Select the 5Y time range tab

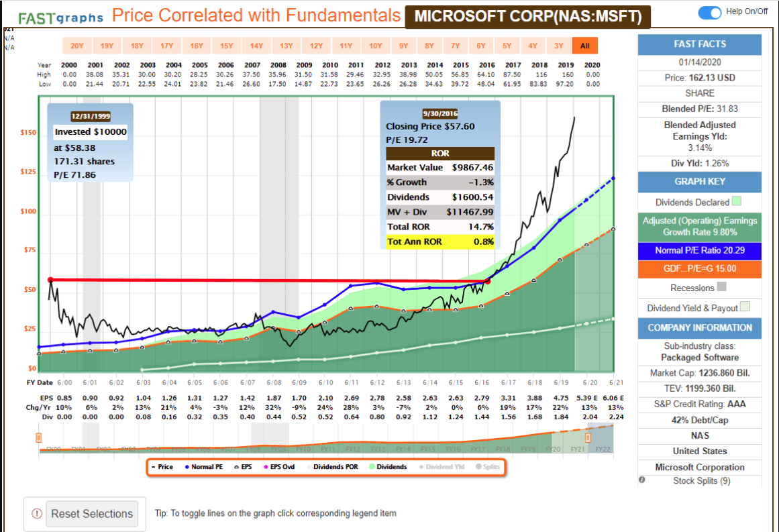(507, 46)
